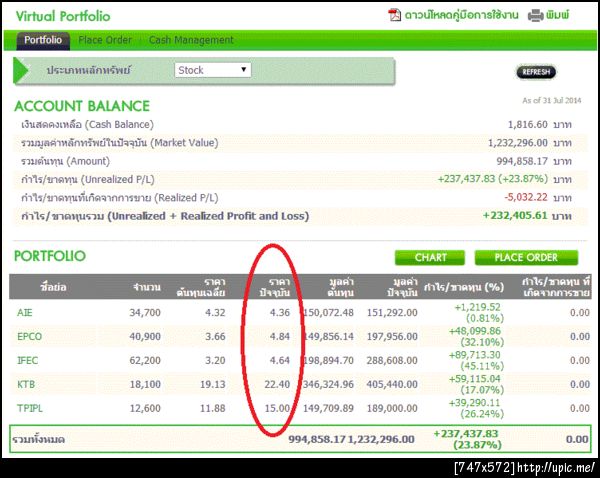Click KTB average cost 19.13

tap(213, 384)
